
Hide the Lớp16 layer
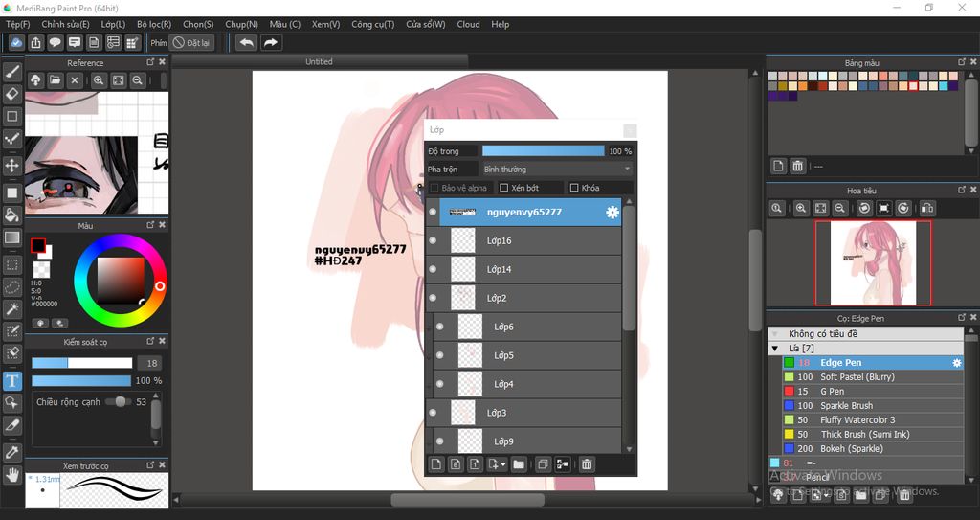pos(433,241)
